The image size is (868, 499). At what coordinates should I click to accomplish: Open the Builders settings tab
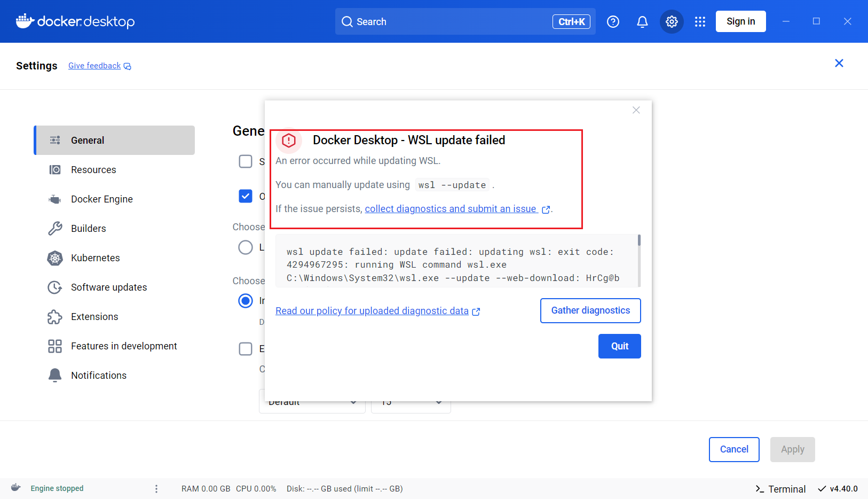[114, 228]
